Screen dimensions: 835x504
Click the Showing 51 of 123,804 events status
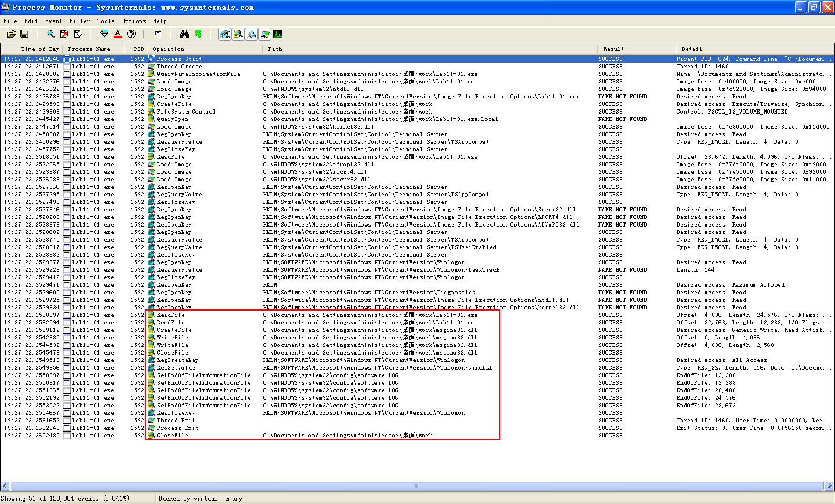[x=65, y=498]
